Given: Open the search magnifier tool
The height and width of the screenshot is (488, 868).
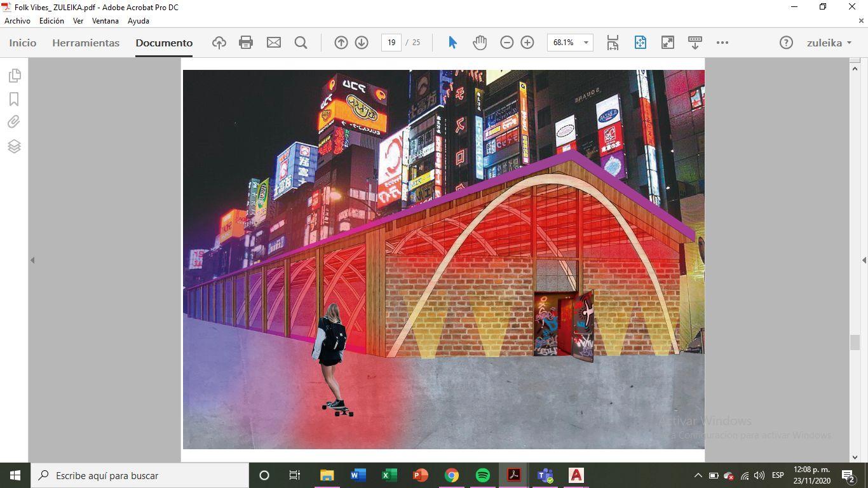Looking at the screenshot, I should point(301,43).
